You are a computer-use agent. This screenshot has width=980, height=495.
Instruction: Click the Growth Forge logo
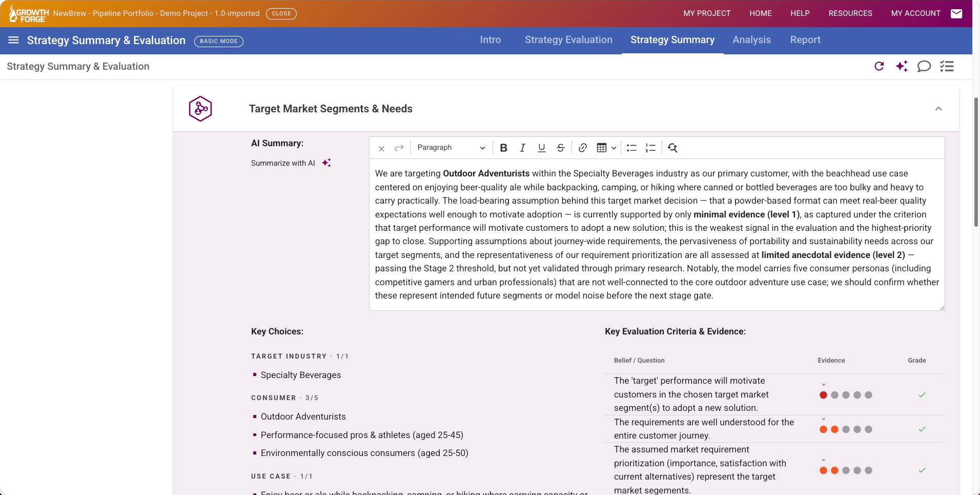click(29, 14)
